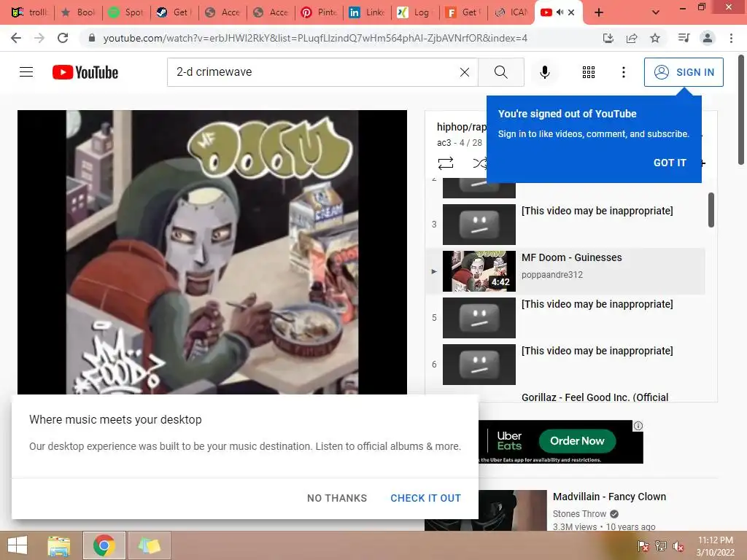Click playlist panel scrollbar thumb
This screenshot has width=747, height=560.
click(711, 209)
